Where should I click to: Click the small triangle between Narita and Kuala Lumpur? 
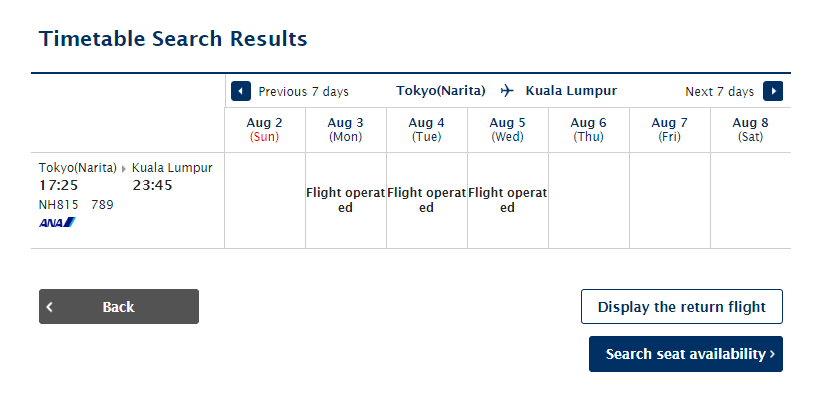(124, 169)
